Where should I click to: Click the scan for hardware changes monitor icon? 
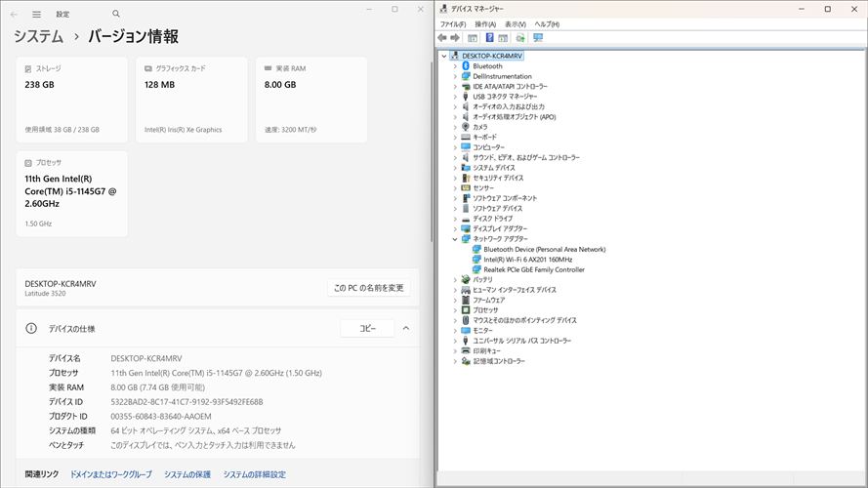tap(538, 38)
